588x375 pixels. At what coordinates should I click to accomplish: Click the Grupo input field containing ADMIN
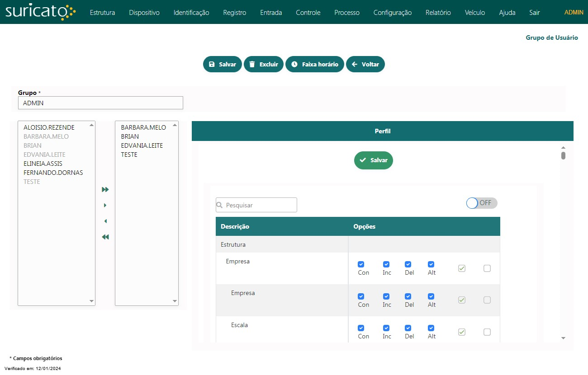coord(100,103)
